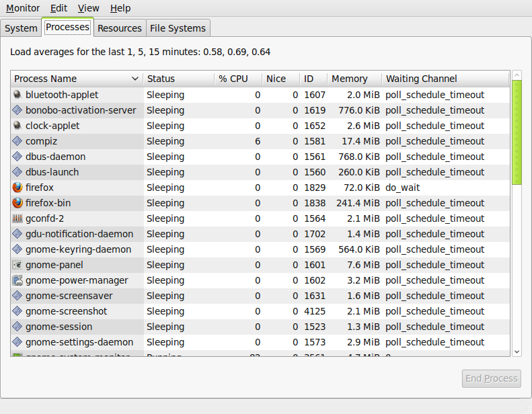The height and width of the screenshot is (414, 532).
Task: Click the gnome-screensaver process icon
Action: pyautogui.click(x=17, y=296)
